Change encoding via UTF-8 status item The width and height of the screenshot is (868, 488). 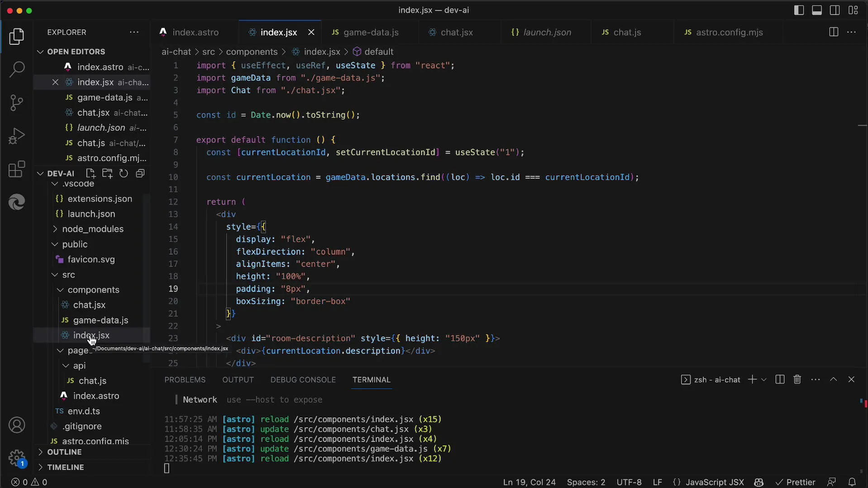(x=629, y=482)
